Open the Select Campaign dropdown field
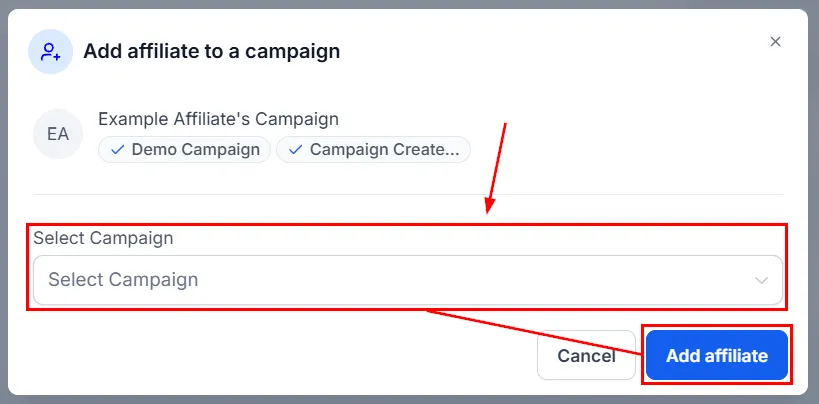The height and width of the screenshot is (404, 819). click(x=407, y=280)
